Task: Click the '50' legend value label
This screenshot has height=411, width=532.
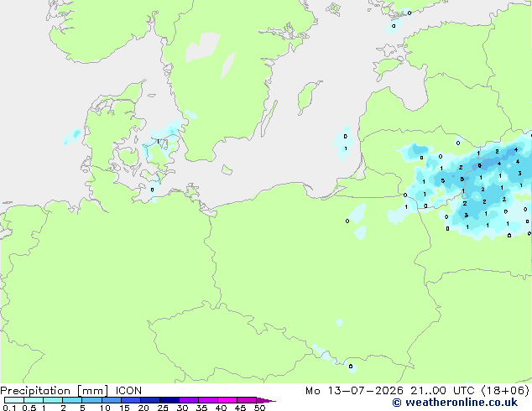Action: point(259,408)
